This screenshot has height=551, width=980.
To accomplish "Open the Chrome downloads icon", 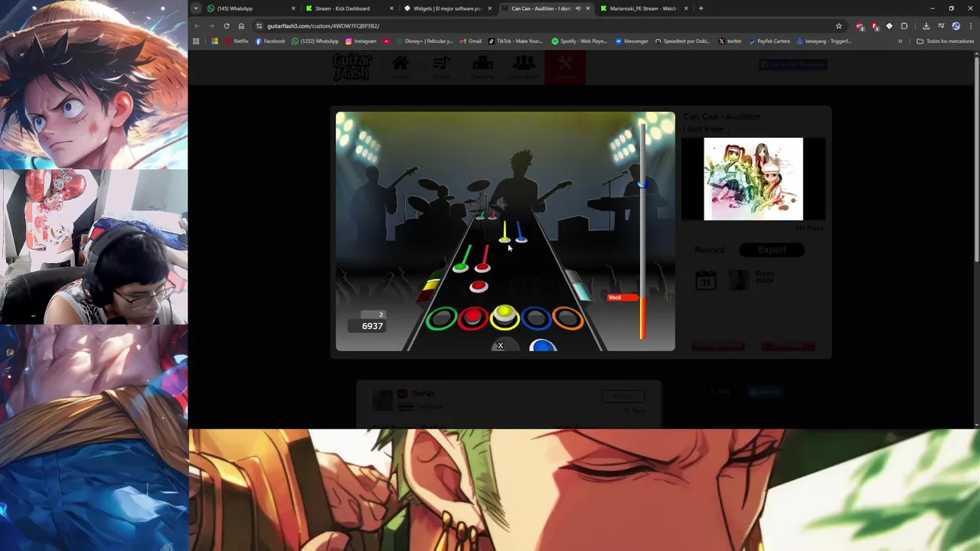I will 926,26.
